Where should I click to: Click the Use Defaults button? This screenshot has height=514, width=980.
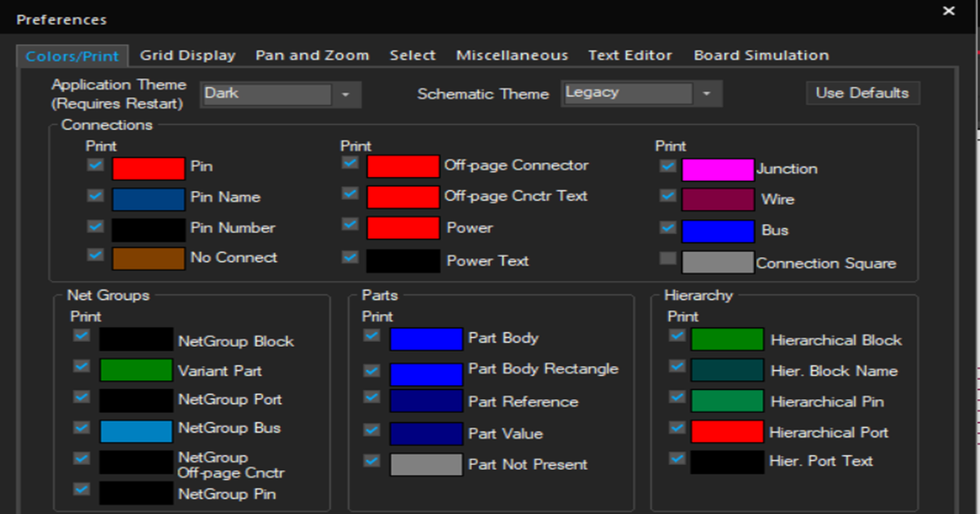862,92
